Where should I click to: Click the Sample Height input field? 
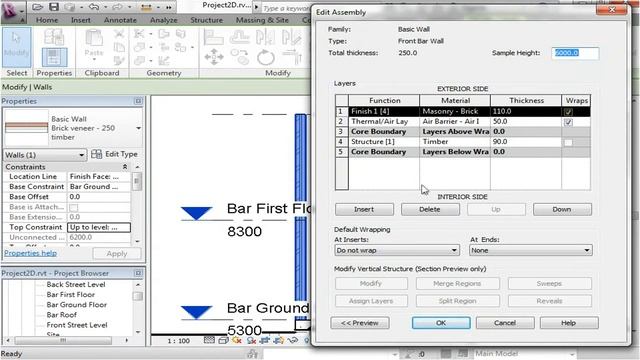tap(575, 53)
